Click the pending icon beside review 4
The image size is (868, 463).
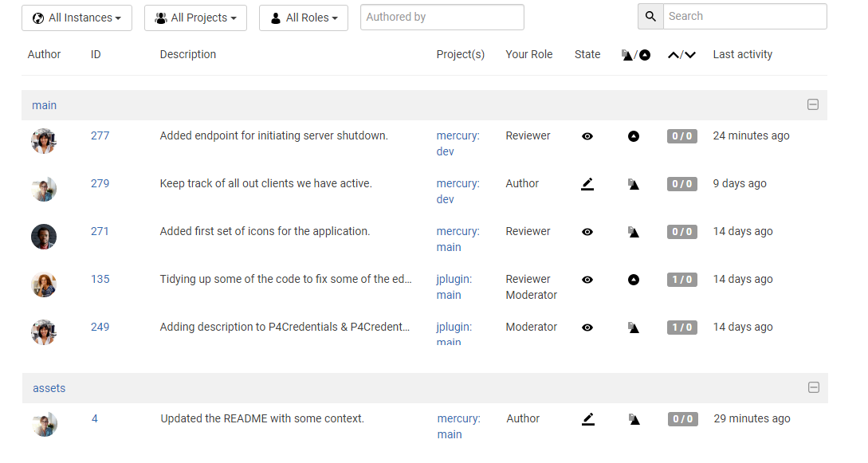pyautogui.click(x=634, y=418)
